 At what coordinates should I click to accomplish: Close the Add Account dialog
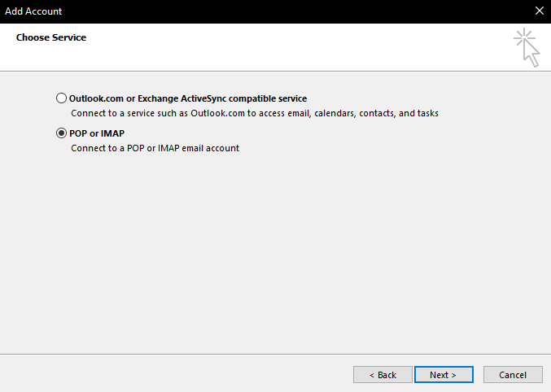[x=539, y=11]
